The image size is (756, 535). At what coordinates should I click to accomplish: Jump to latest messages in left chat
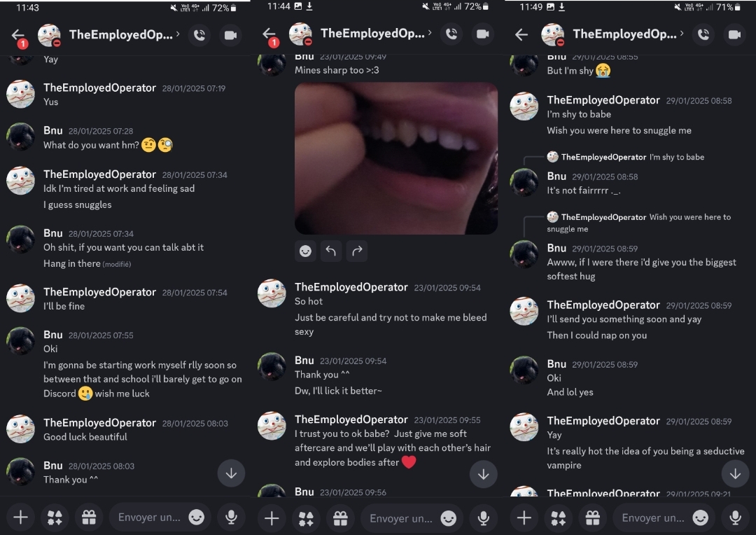231,473
